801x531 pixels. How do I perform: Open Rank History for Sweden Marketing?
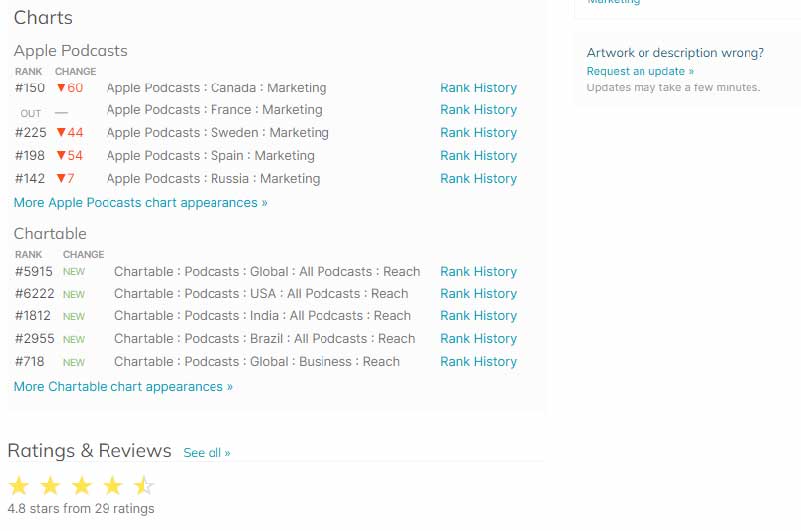(x=478, y=133)
